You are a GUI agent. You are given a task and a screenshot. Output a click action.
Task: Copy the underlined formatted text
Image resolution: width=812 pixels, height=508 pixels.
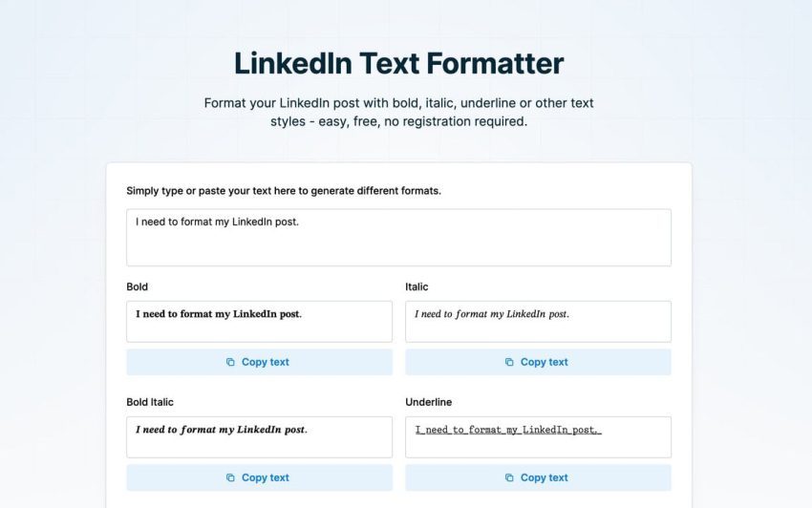(538, 477)
